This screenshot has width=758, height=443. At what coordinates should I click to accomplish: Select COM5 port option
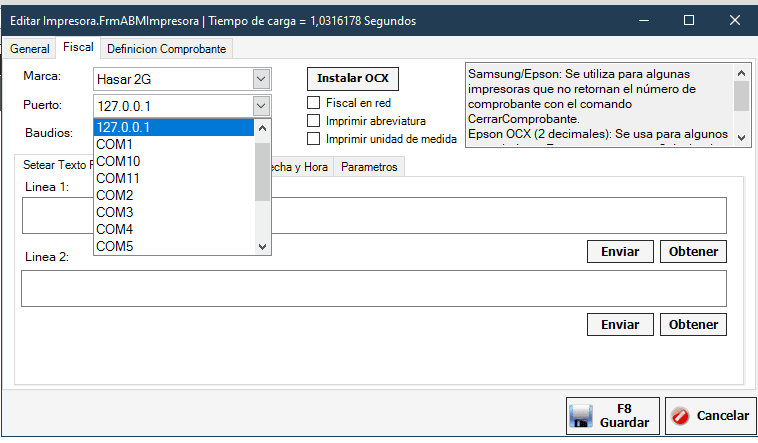[174, 246]
